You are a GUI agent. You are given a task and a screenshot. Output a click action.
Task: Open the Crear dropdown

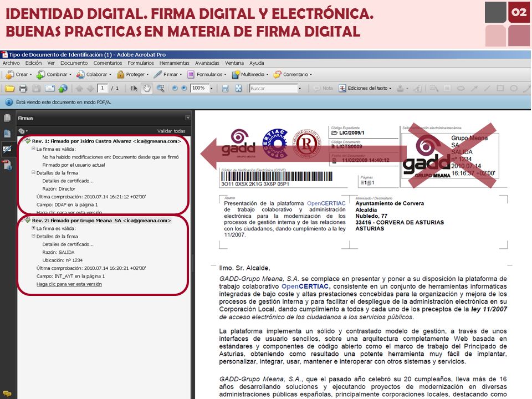point(19,74)
